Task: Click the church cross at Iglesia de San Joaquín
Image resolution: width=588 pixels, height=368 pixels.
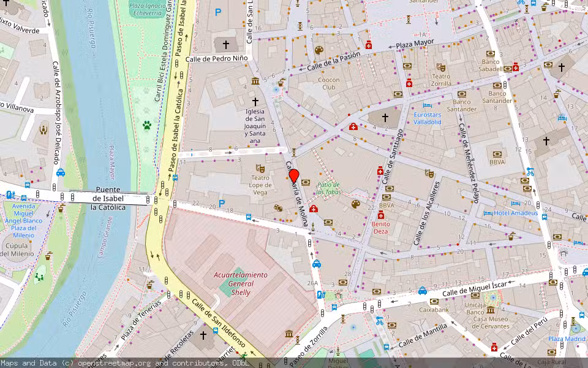Action: click(255, 102)
